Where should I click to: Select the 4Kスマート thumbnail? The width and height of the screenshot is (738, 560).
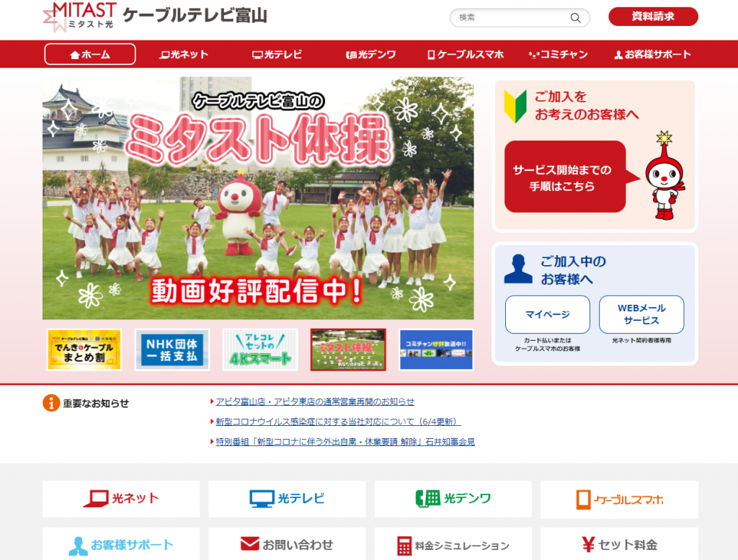260,350
